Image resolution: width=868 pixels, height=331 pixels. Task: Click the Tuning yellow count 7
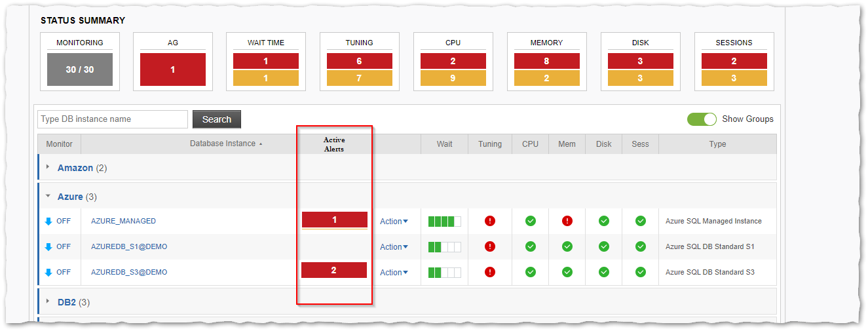pyautogui.click(x=360, y=78)
